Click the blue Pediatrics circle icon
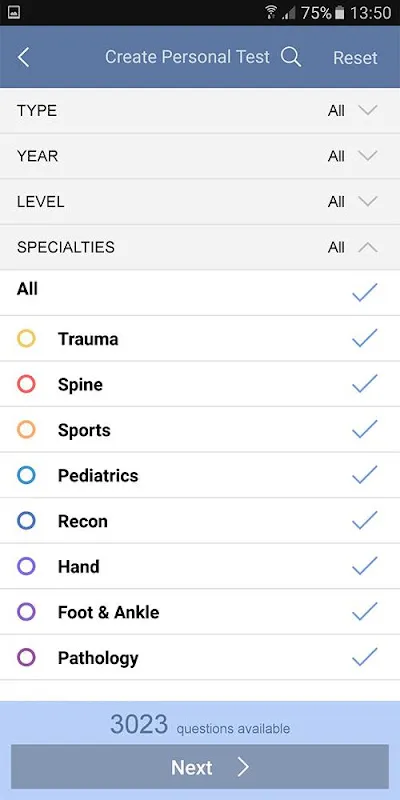 [x=26, y=475]
